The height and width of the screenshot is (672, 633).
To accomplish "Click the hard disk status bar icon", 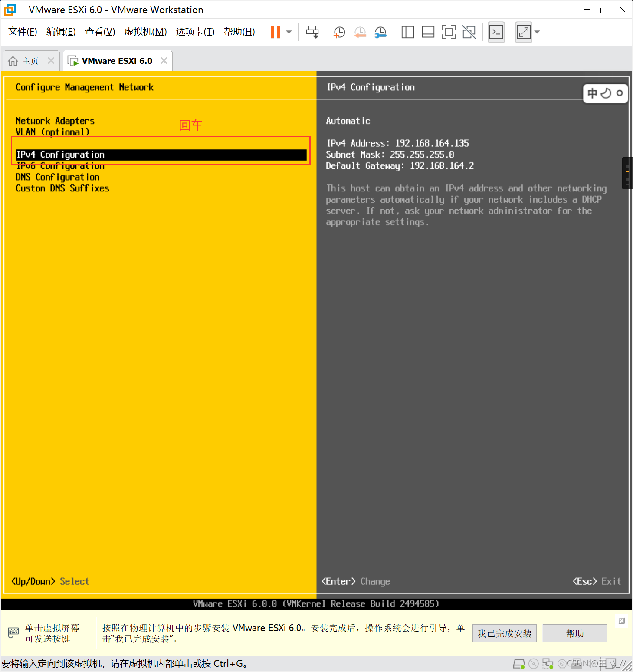I will click(x=519, y=664).
